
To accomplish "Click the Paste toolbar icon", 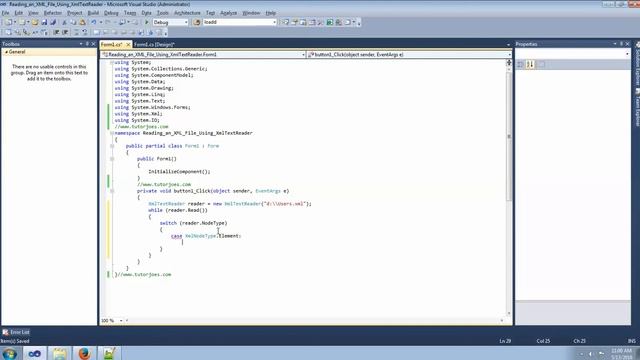I will tap(82, 22).
